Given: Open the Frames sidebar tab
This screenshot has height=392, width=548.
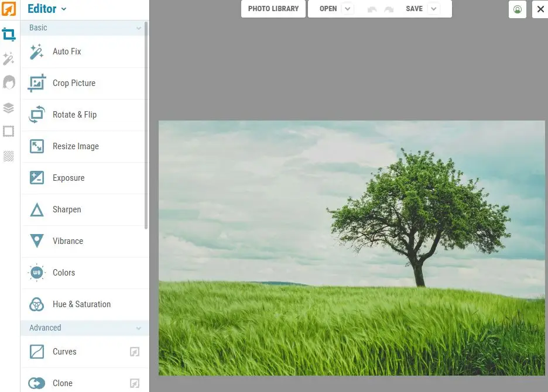Looking at the screenshot, I should pyautogui.click(x=9, y=131).
